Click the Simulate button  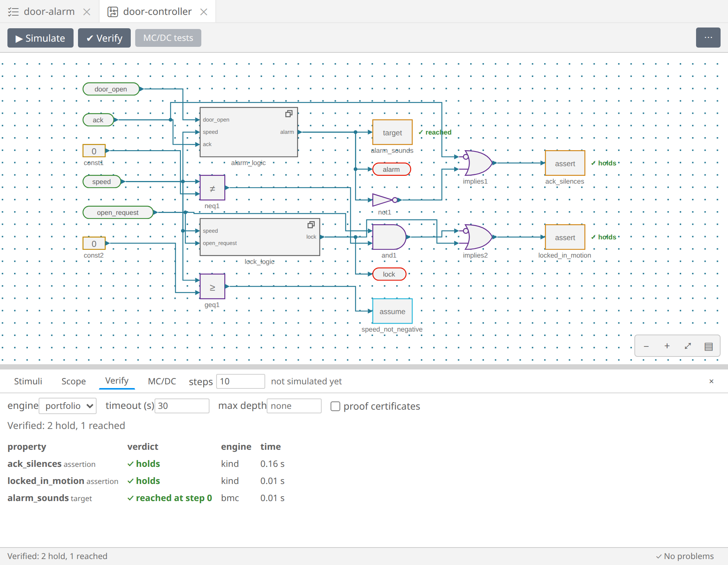click(40, 38)
